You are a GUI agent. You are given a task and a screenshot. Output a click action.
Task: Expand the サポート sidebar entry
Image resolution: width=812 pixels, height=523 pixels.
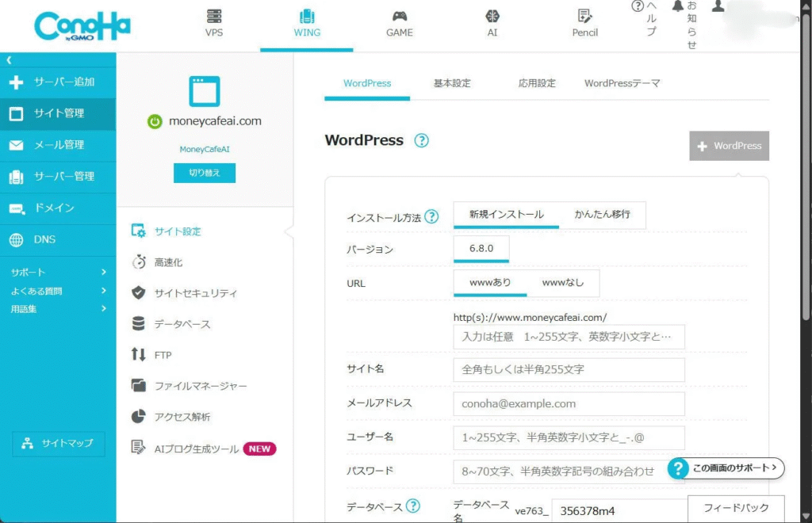point(58,272)
